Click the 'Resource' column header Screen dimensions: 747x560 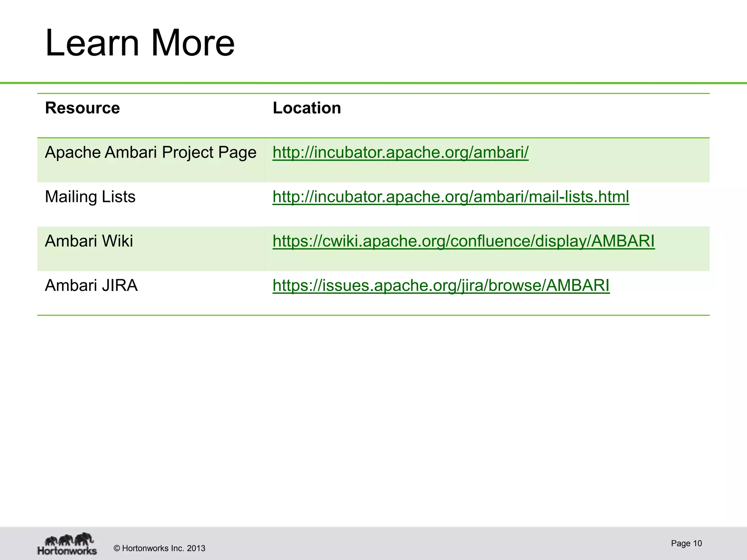tap(82, 108)
